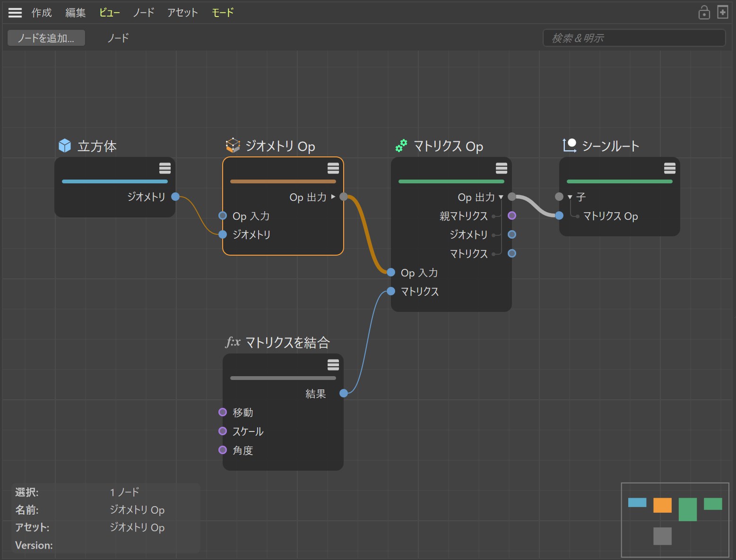Click the ジオメトリ Op node's Op 出力 port
The height and width of the screenshot is (560, 736).
pyautogui.click(x=344, y=197)
